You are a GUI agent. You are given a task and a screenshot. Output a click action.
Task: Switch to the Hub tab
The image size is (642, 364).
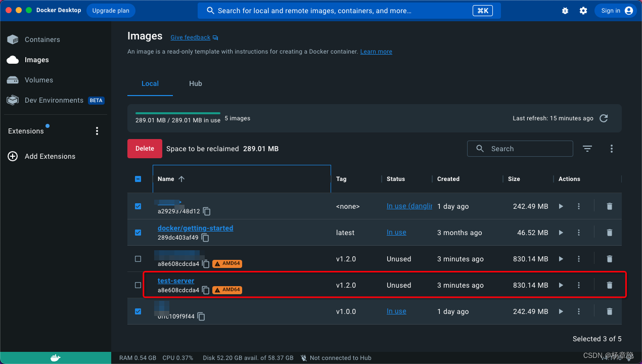(x=196, y=83)
